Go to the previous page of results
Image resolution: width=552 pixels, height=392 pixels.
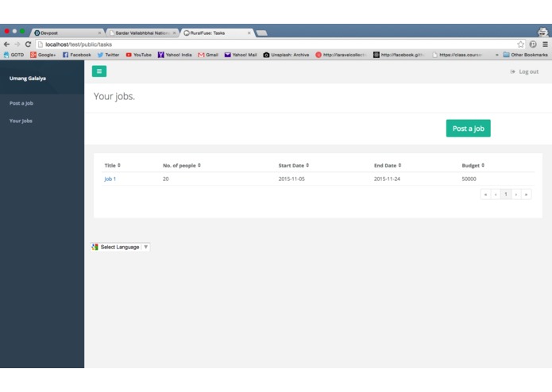coord(496,194)
